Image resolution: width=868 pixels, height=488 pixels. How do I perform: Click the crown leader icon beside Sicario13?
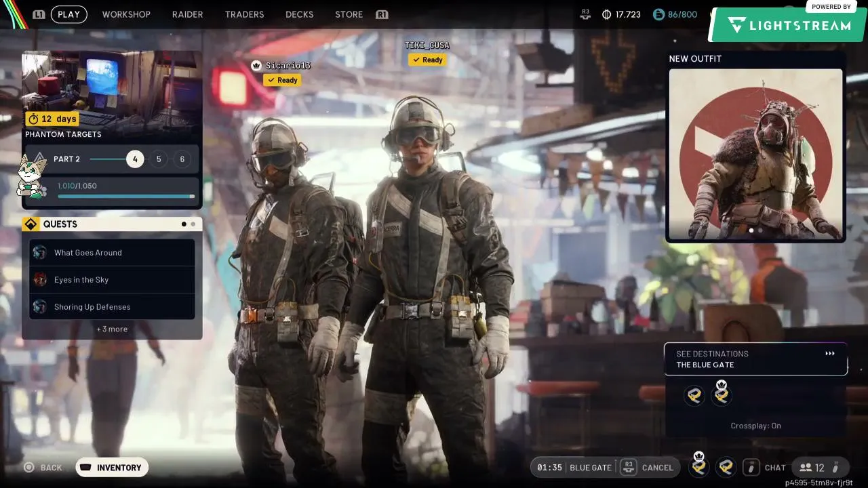(256, 66)
